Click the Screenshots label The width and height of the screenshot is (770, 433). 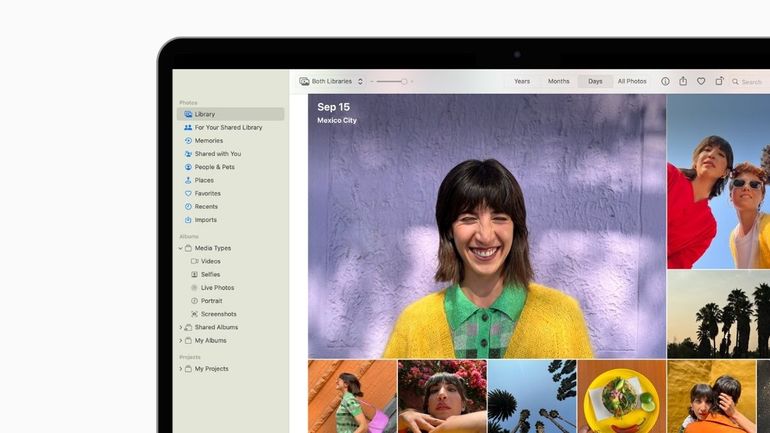[219, 314]
